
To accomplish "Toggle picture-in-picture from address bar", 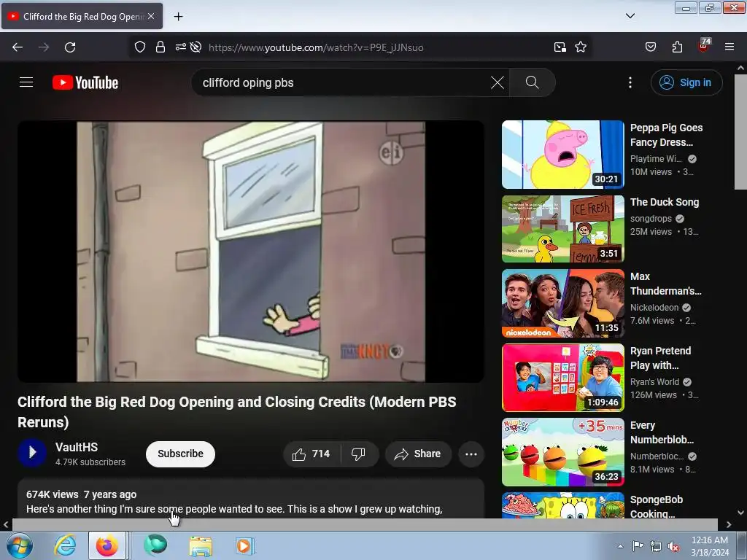I will pyautogui.click(x=560, y=47).
